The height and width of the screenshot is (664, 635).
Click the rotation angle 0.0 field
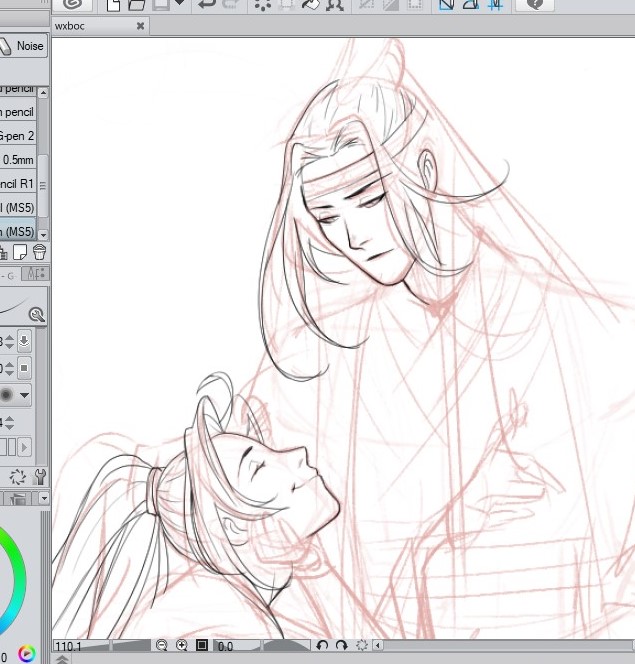(x=226, y=646)
